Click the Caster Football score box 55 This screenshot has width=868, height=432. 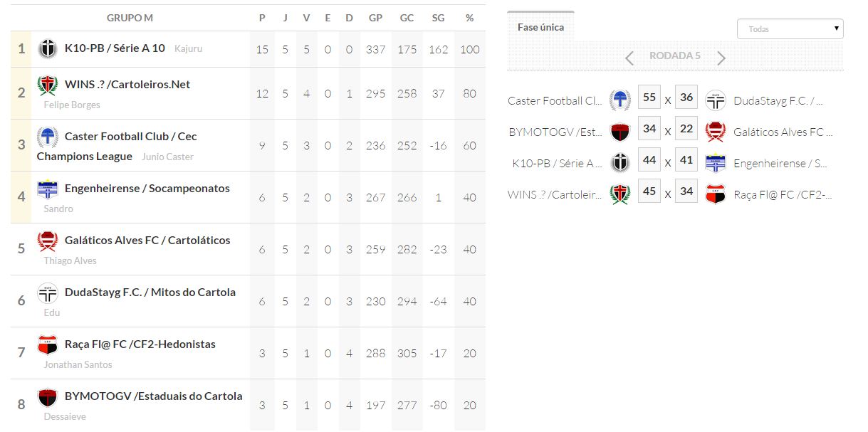649,98
